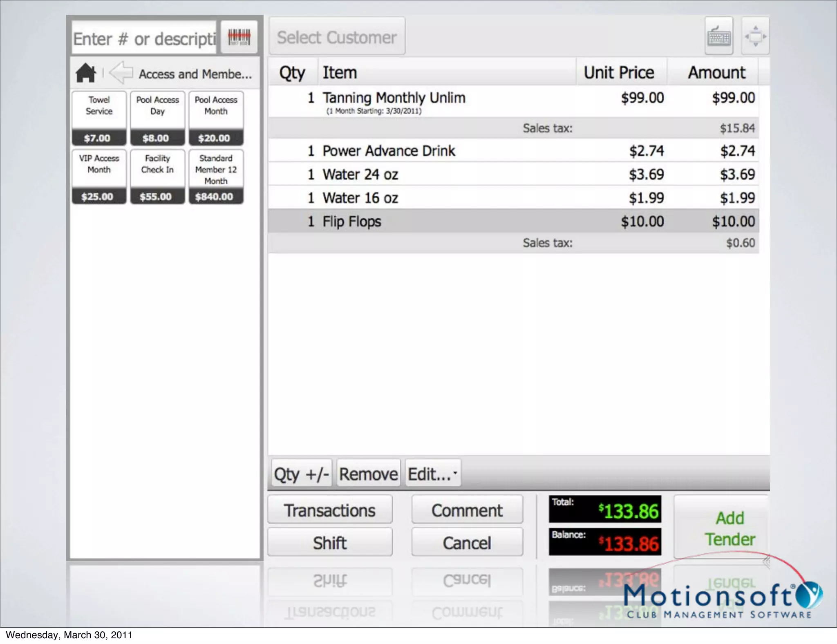Open the on-screen keyboard icon

click(x=718, y=37)
